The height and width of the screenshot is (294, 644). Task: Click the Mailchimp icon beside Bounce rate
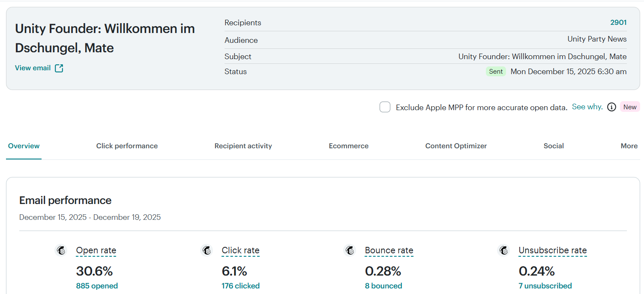click(x=350, y=251)
